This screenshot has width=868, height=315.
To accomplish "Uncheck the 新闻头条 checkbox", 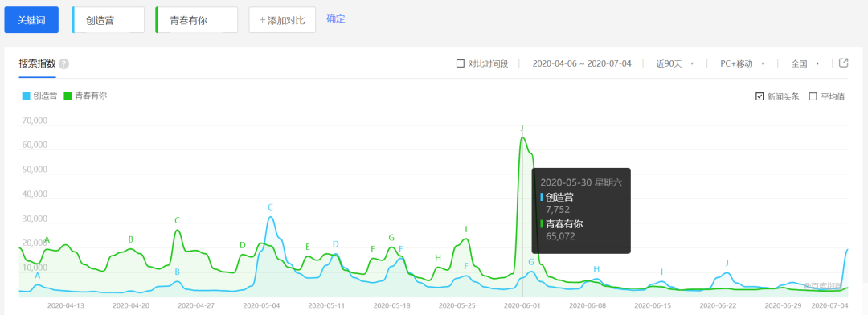I will [759, 96].
